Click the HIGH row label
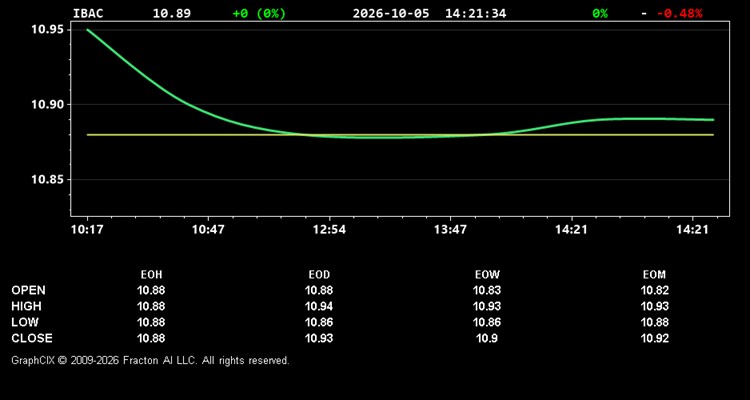 26,306
